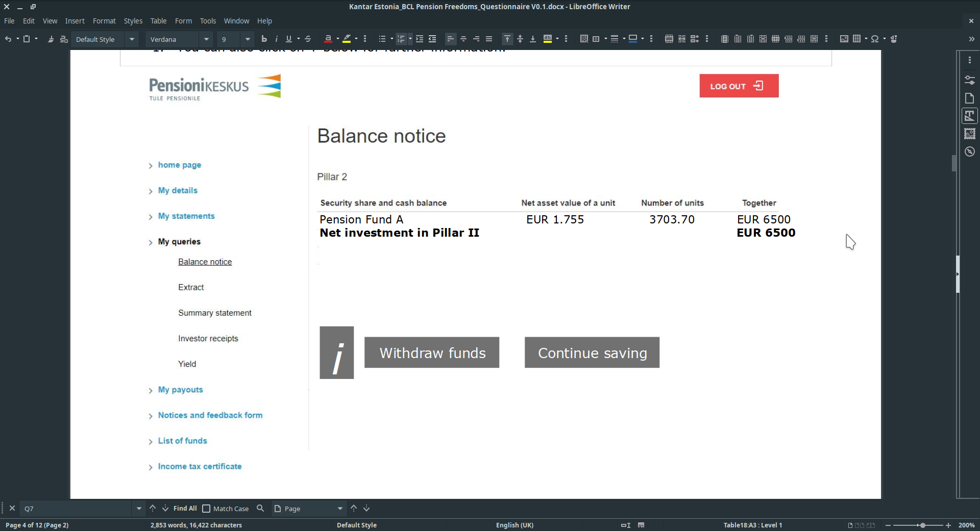Toggle Underline formatting

pos(289,39)
